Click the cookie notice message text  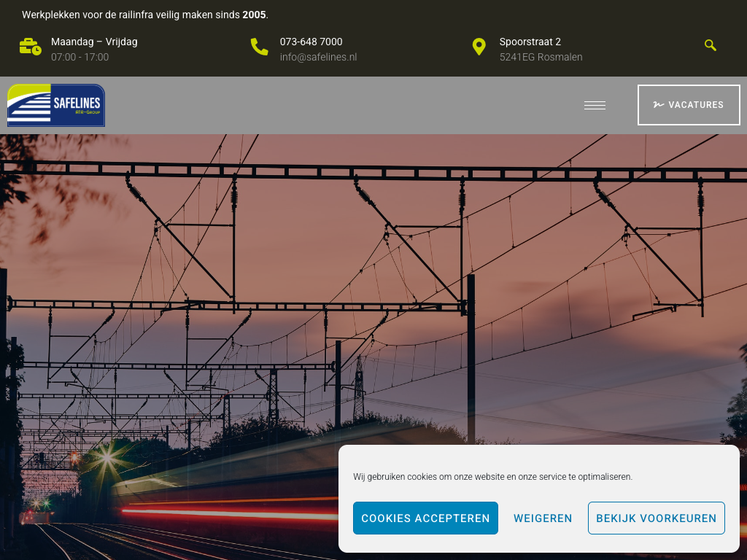[x=492, y=477]
